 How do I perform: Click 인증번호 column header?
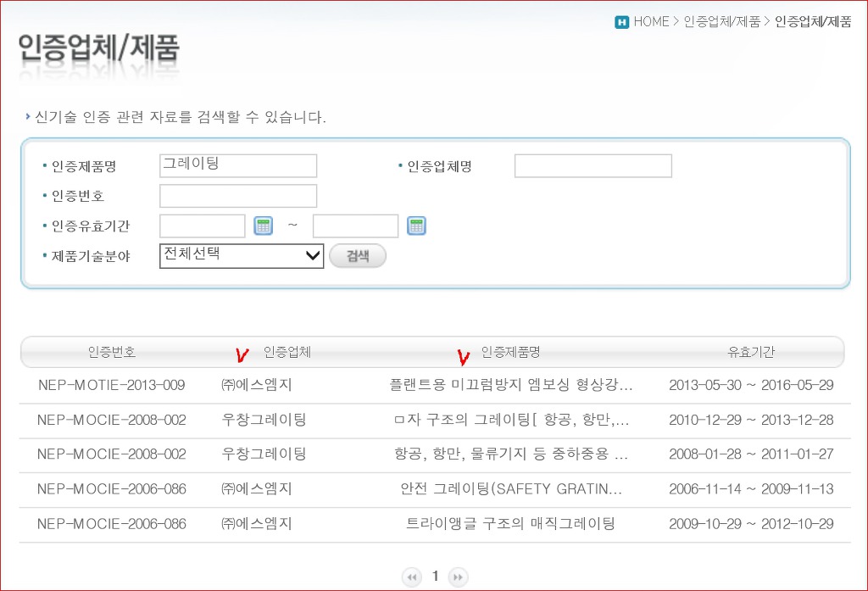tap(111, 352)
